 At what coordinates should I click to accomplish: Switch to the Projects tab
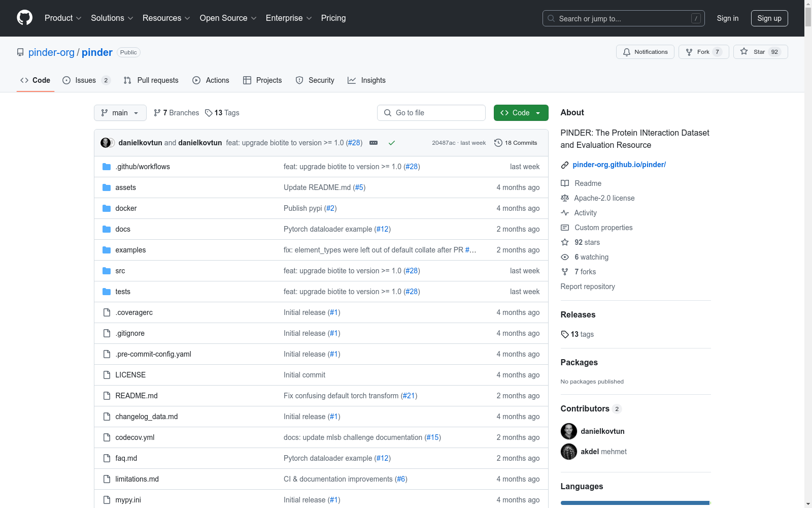tap(262, 80)
